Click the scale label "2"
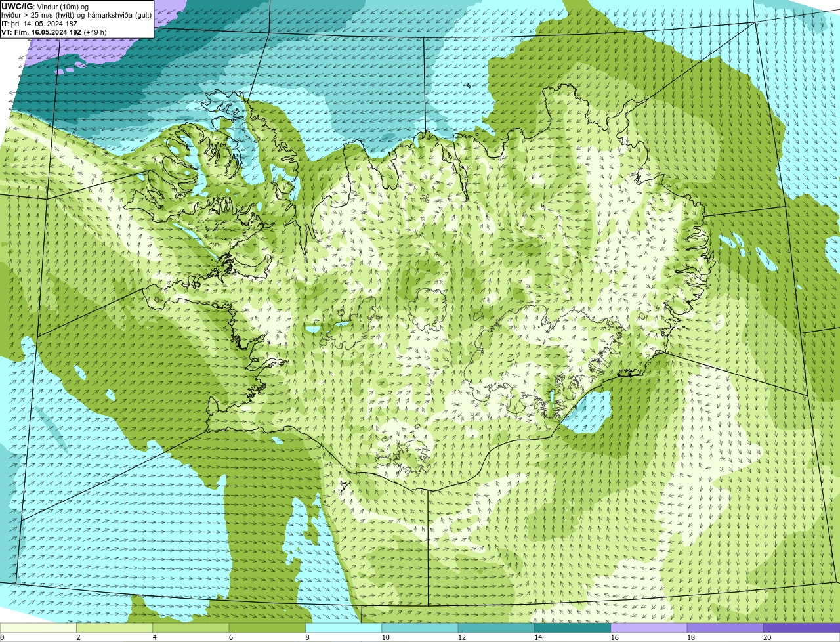The height and width of the screenshot is (642, 840). tap(78, 637)
